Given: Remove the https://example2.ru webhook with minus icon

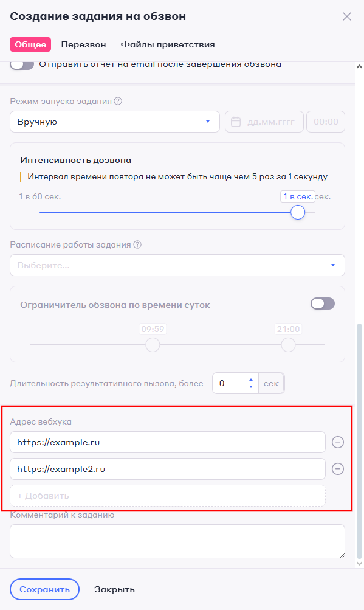Looking at the screenshot, I should click(x=338, y=469).
